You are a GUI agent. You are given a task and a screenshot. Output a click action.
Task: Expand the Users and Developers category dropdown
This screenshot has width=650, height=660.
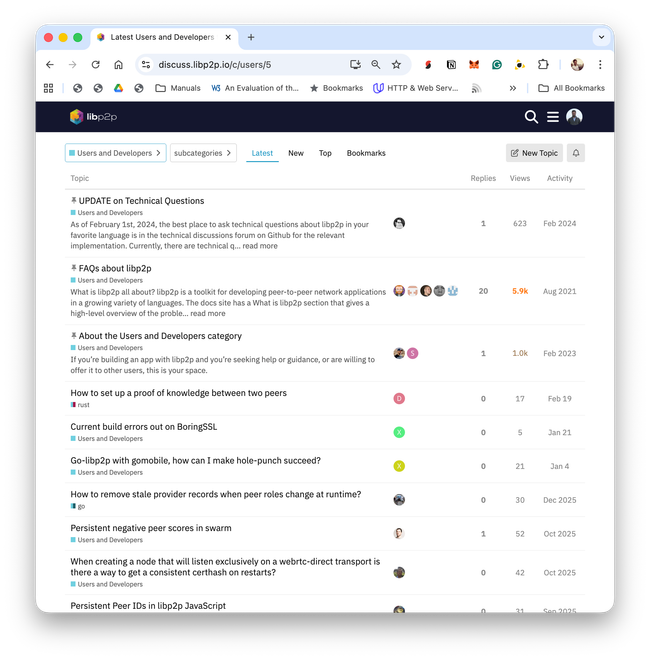pos(116,153)
